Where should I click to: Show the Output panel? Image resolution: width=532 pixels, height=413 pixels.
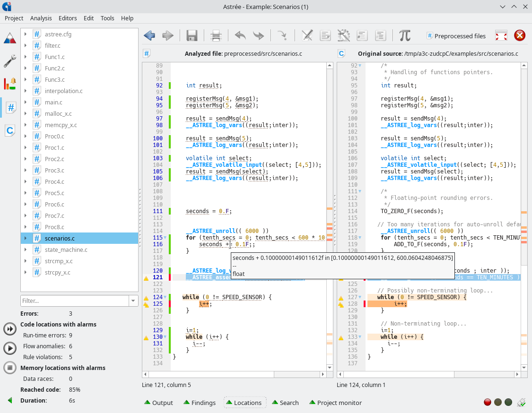tap(158, 403)
